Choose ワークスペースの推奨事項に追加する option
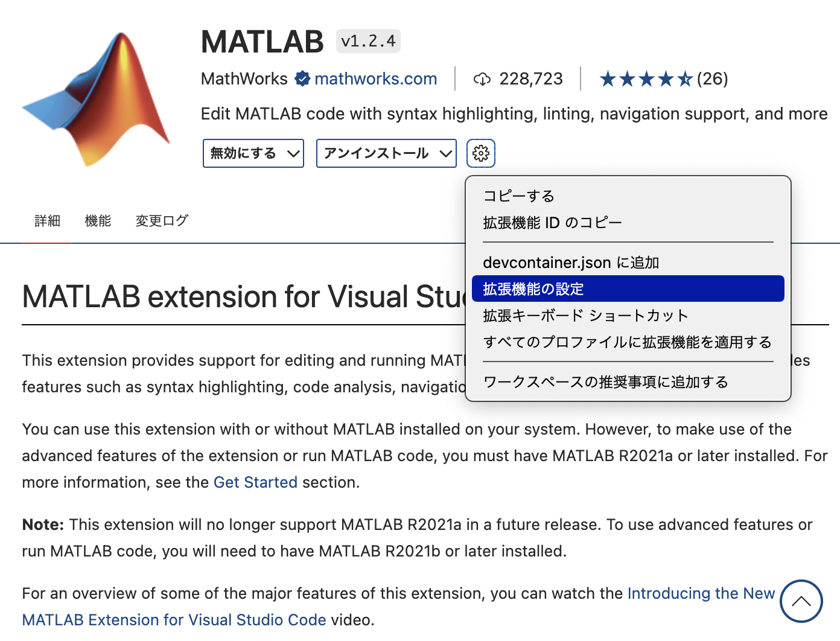840x641 pixels. [x=605, y=381]
